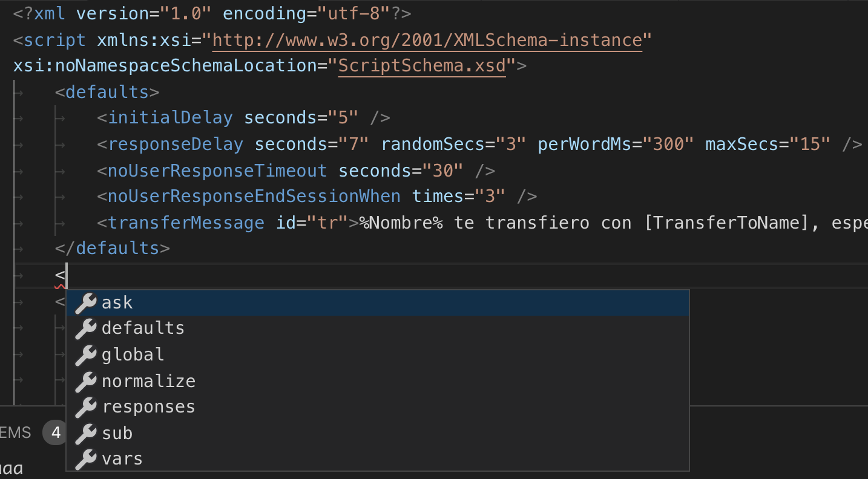Click the wrench icon beside responses

point(85,407)
